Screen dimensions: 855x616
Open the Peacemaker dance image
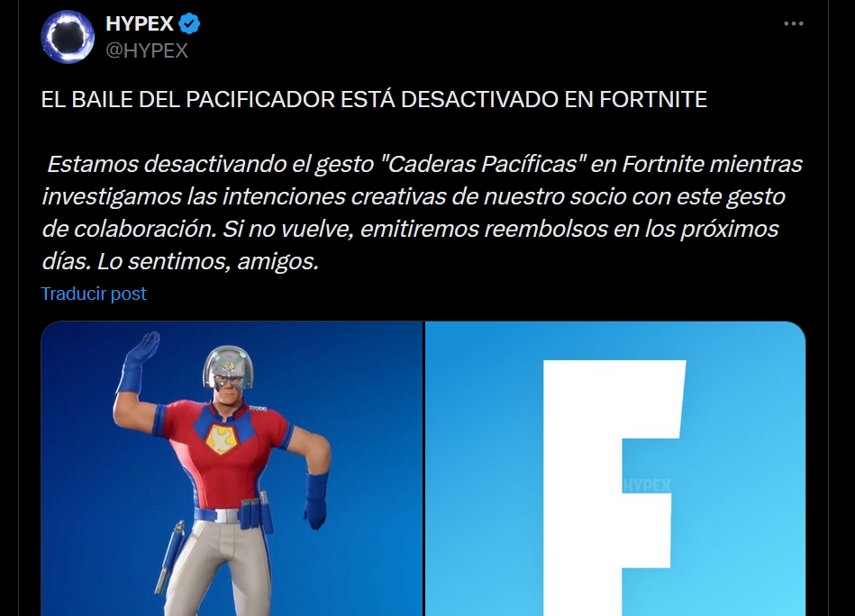coord(232,469)
